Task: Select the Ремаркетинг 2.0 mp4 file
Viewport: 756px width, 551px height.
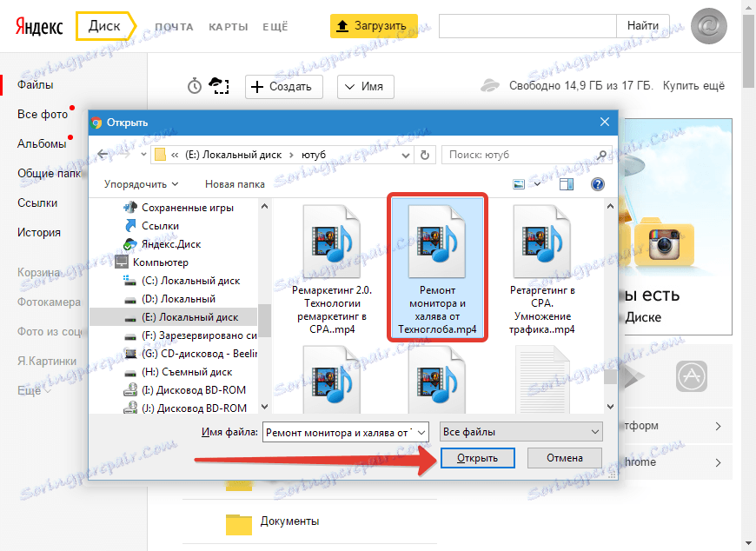Action: pos(332,269)
